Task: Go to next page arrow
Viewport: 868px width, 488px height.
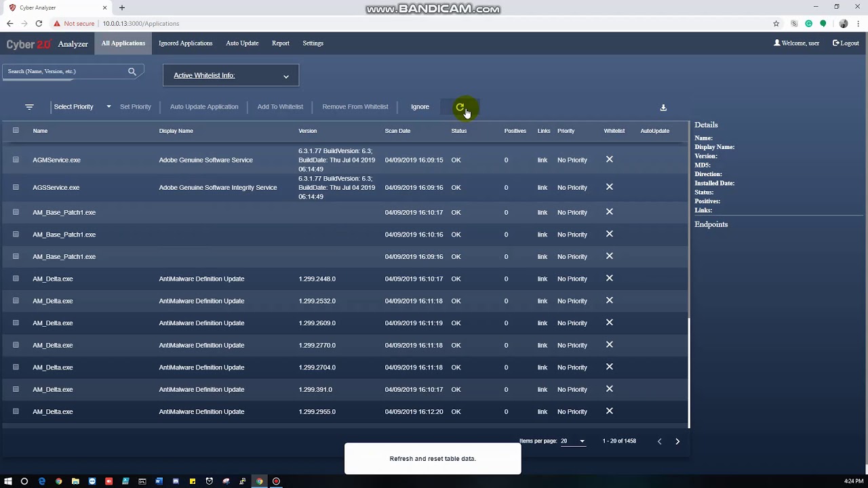Action: click(x=677, y=441)
